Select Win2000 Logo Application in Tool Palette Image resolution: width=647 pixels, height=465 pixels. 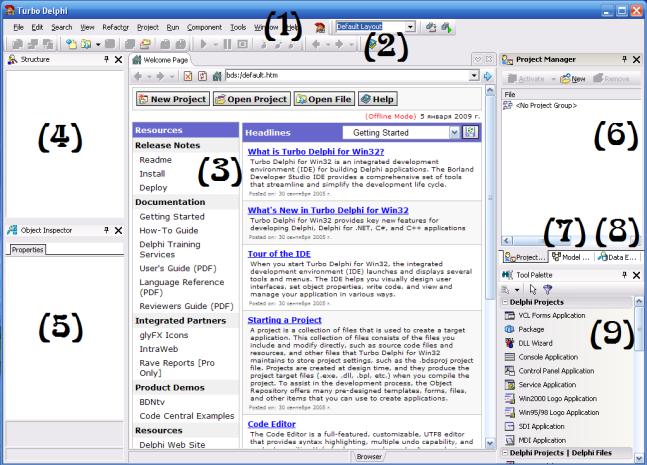tap(557, 399)
